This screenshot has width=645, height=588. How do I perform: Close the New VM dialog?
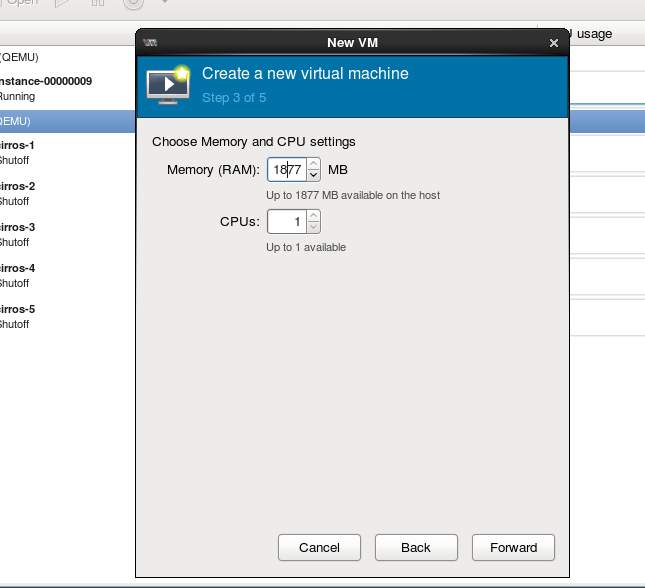tap(554, 43)
